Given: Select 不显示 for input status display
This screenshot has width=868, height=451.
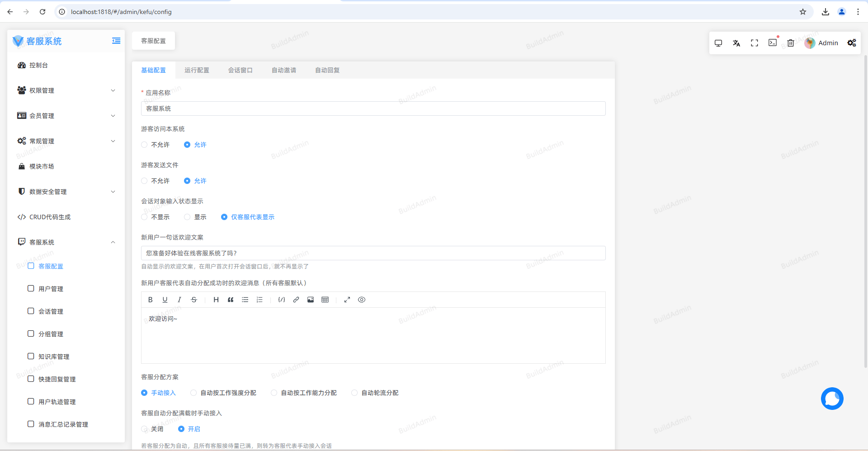Looking at the screenshot, I should point(156,217).
